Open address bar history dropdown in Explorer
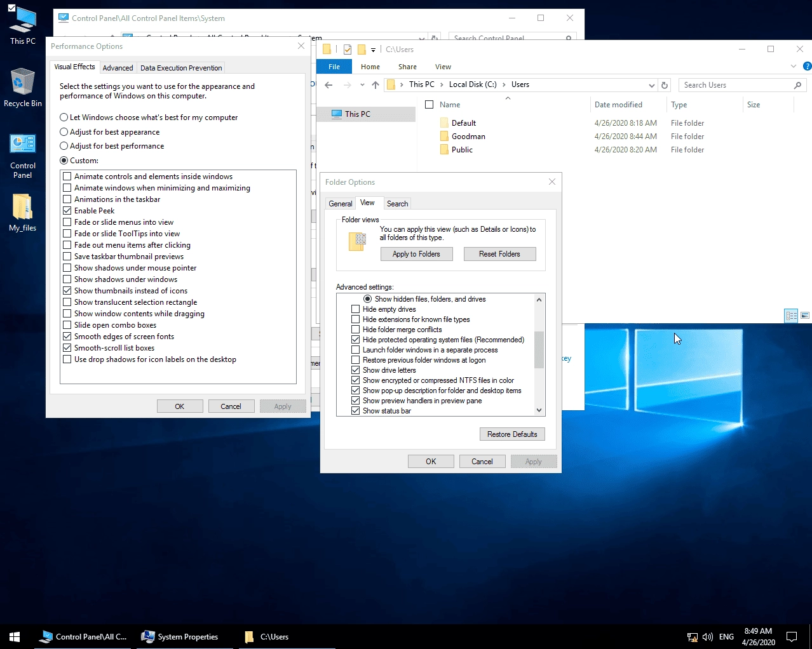This screenshot has width=812, height=649. (x=651, y=85)
